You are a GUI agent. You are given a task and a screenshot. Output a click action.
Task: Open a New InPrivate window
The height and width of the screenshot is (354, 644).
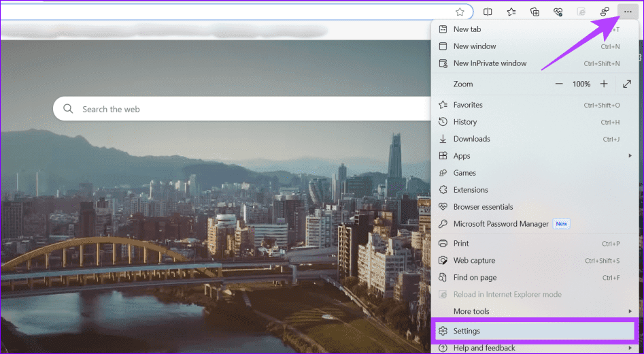click(535, 63)
